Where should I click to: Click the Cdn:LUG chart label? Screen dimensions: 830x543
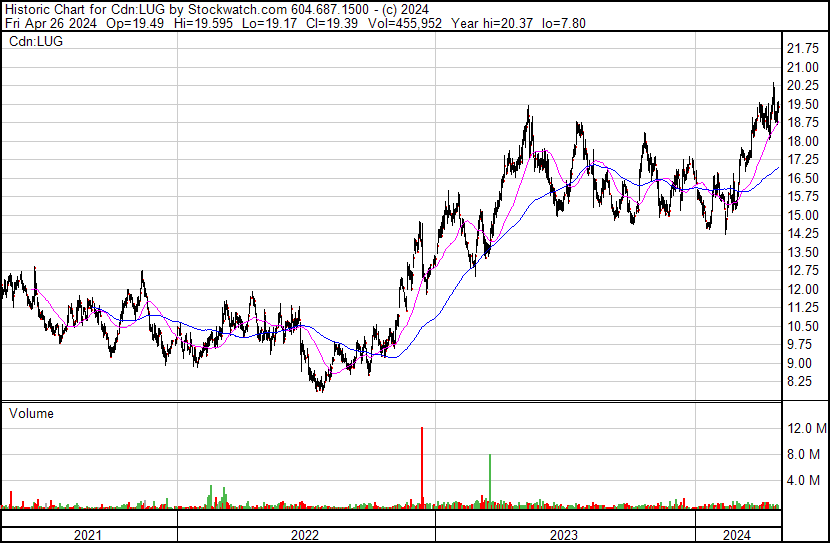(x=36, y=41)
